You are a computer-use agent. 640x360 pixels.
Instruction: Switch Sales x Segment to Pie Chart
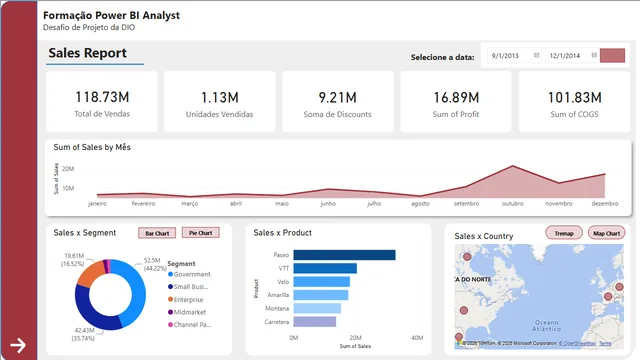tap(200, 233)
